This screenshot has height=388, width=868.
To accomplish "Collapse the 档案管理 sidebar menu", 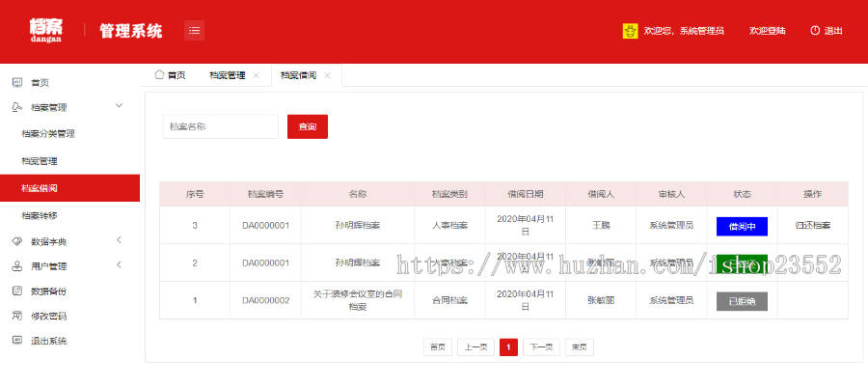I will click(119, 105).
